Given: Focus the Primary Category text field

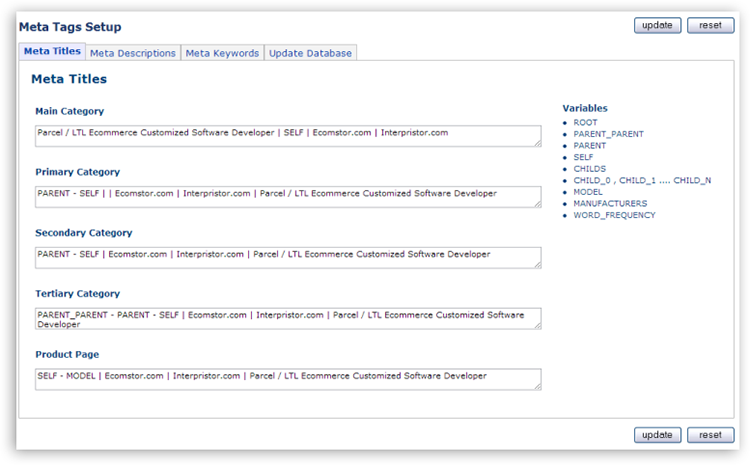Looking at the screenshot, I should (288, 197).
